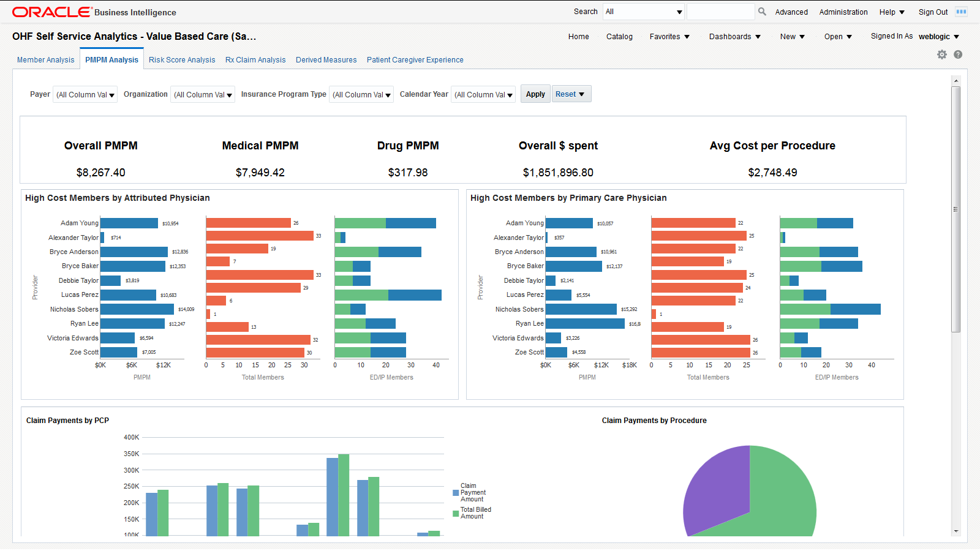The height and width of the screenshot is (551, 980).
Task: Click the help question mark icon below Sign Out
Action: (x=957, y=54)
